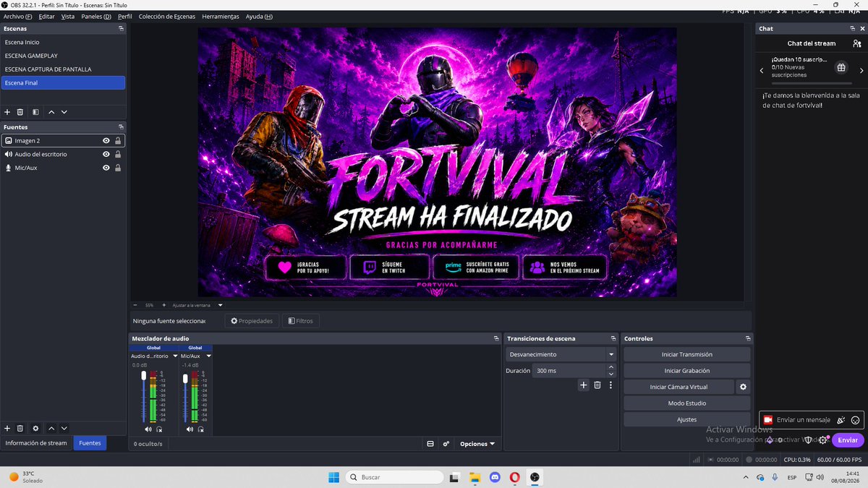Undock the Mezclador de audio panel
Screen dimensions: 868x488
496,338
